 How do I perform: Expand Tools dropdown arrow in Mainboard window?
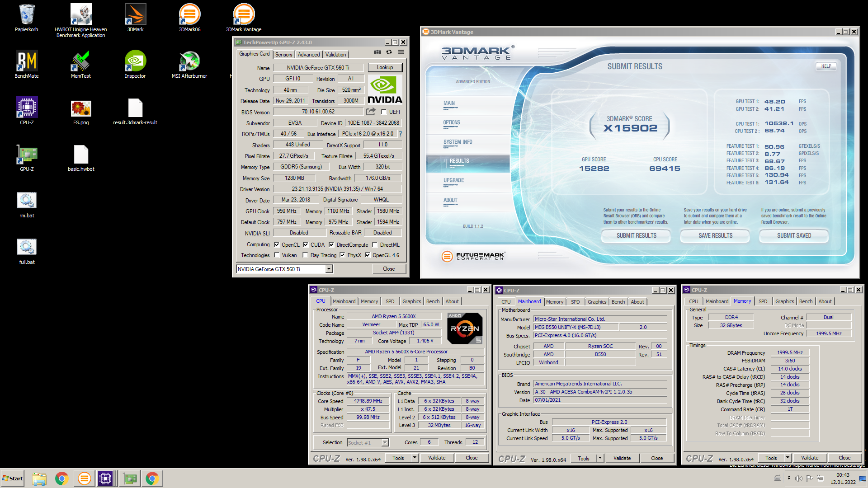click(x=600, y=458)
